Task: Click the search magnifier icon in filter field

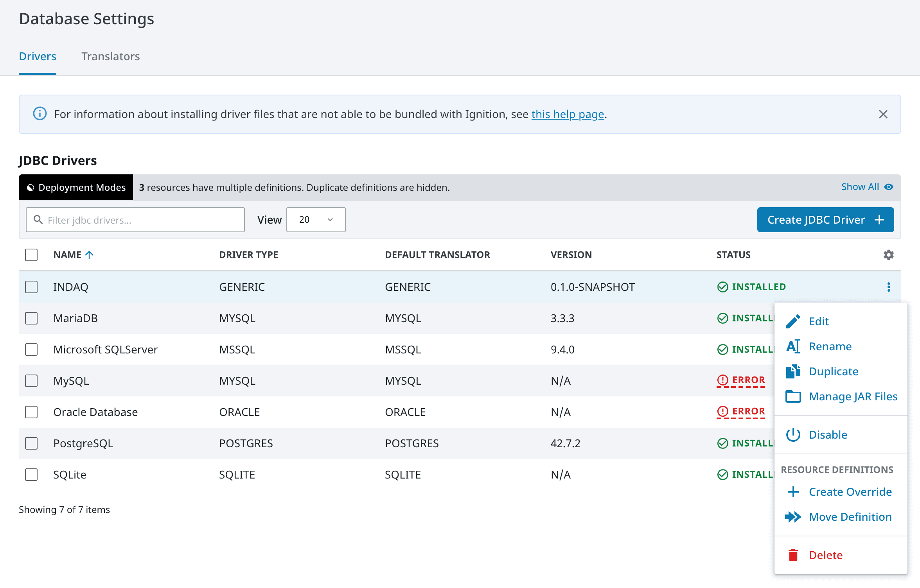Action: pos(38,220)
